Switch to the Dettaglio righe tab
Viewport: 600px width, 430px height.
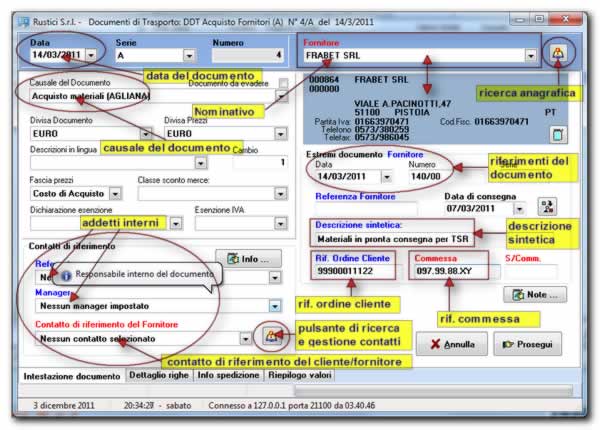point(162,376)
